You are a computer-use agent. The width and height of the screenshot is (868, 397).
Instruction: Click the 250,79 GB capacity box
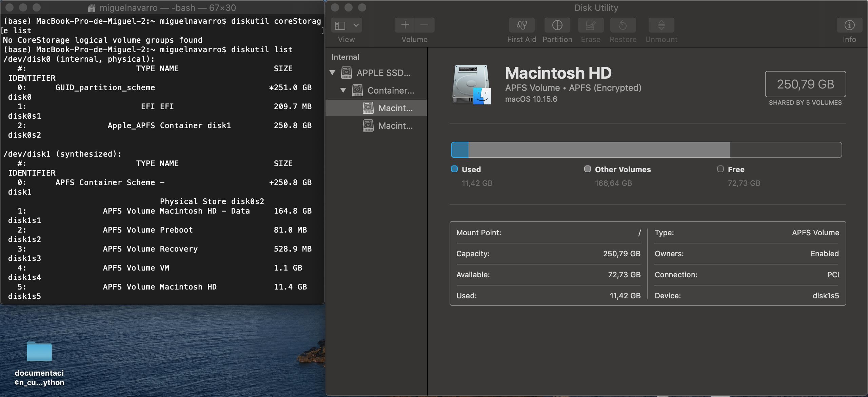(805, 84)
